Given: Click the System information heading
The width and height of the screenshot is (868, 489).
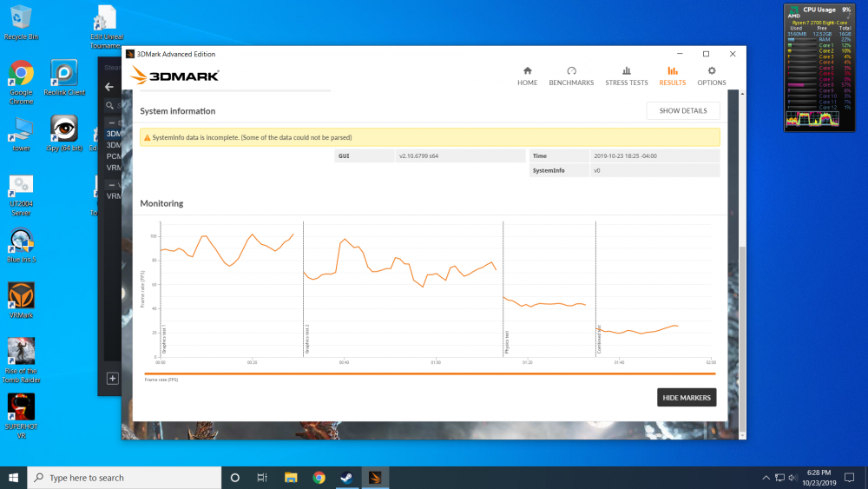Looking at the screenshot, I should 178,111.
